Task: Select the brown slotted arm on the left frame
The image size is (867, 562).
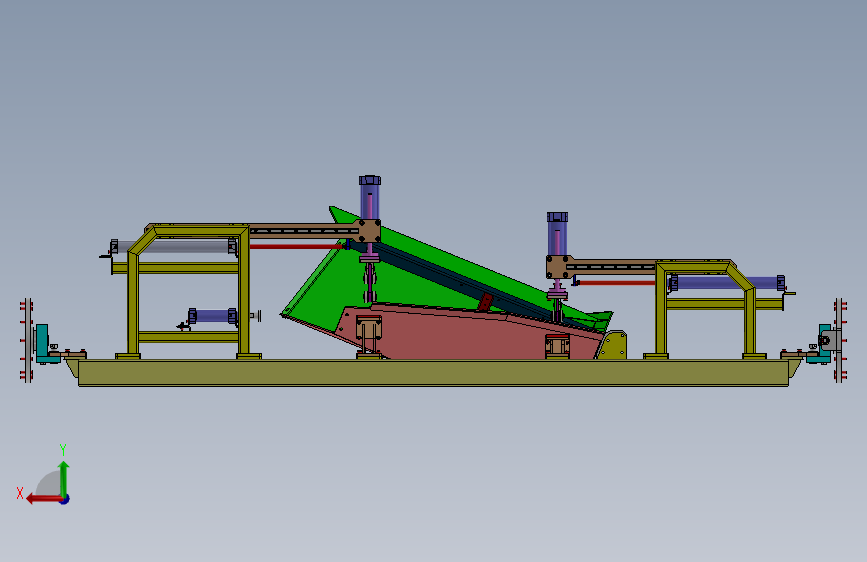Action: (x=304, y=230)
